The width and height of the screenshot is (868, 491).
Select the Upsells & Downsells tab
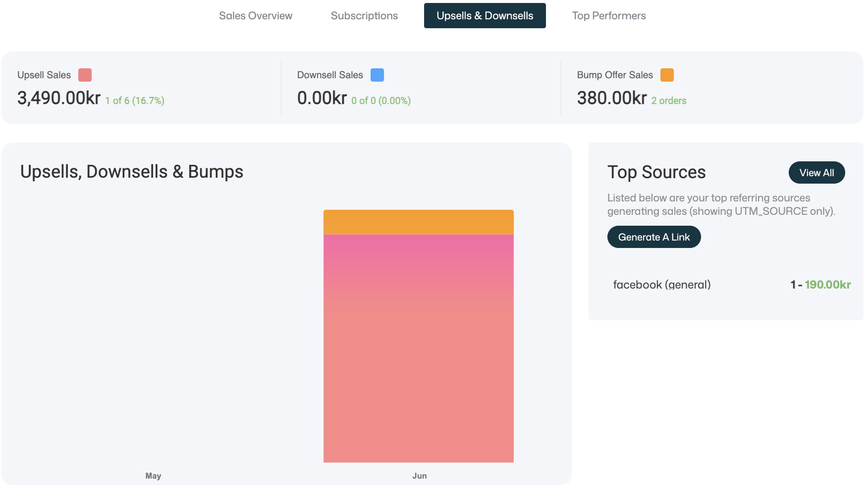(485, 16)
